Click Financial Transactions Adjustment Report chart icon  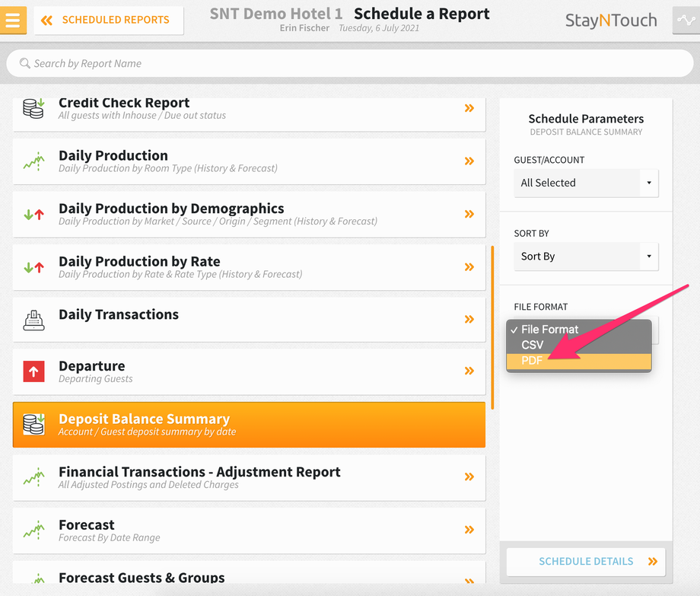34,477
